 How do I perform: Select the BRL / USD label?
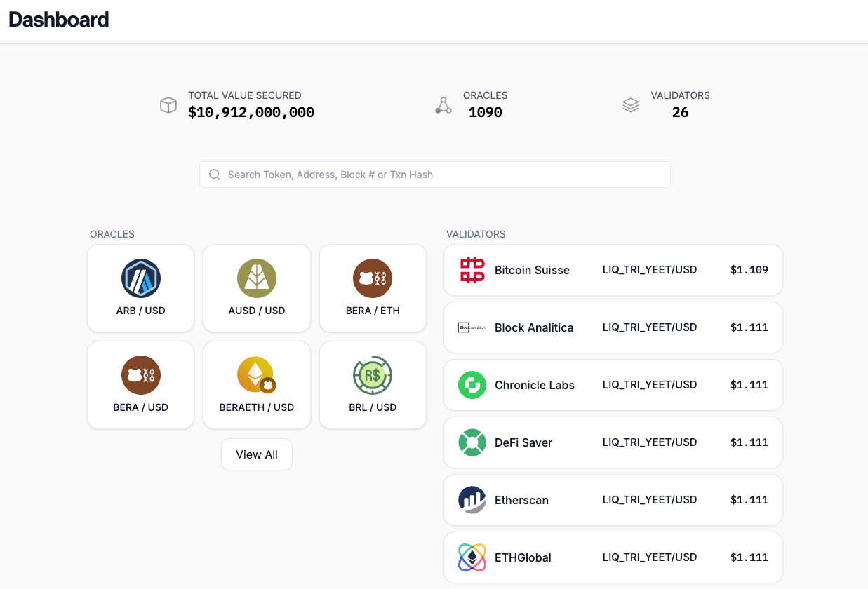tap(373, 407)
